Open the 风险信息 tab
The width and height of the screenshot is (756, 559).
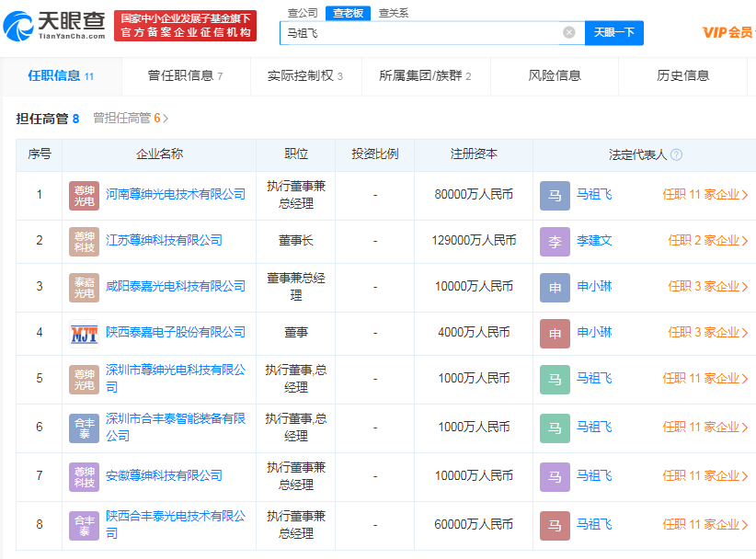pyautogui.click(x=555, y=76)
